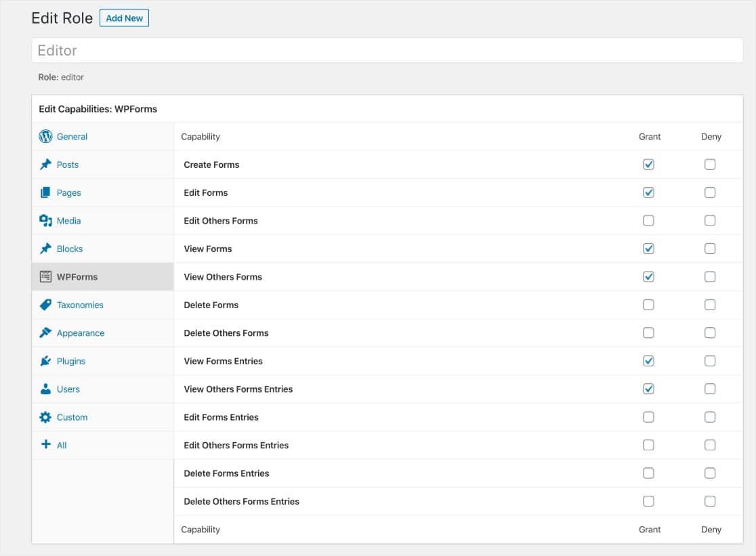Viewport: 756px width, 556px height.
Task: Click the Role: editor text
Action: [61, 77]
